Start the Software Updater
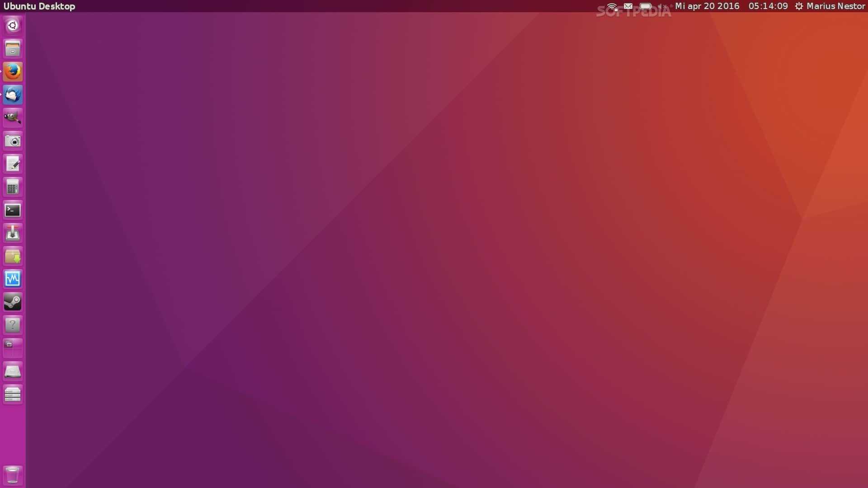The height and width of the screenshot is (488, 868). click(12, 233)
